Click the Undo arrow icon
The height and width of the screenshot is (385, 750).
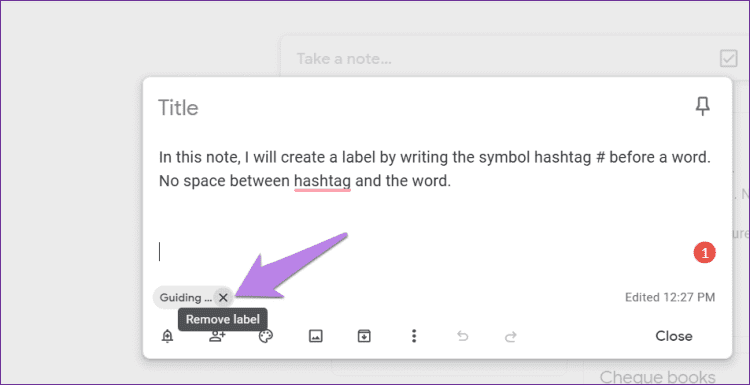point(462,337)
